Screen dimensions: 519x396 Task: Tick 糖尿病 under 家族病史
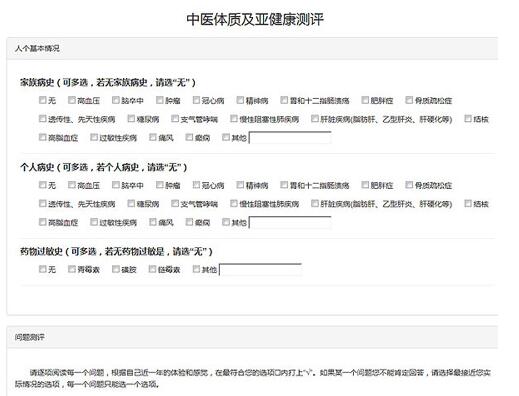(131, 119)
